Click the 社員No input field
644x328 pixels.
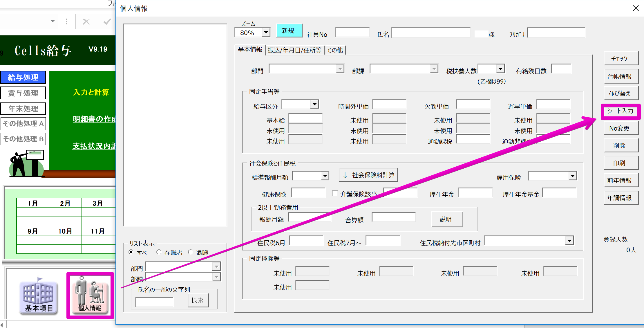352,32
